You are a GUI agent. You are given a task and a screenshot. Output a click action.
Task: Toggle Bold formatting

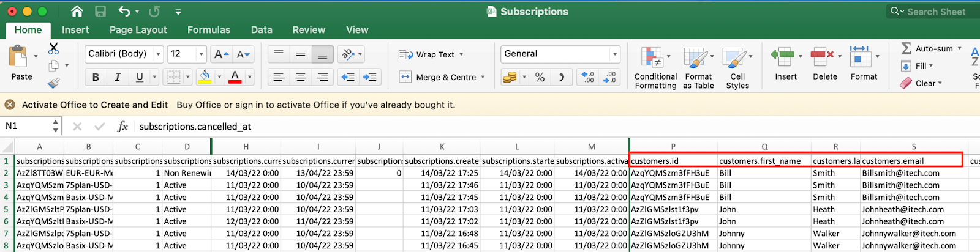[96, 77]
